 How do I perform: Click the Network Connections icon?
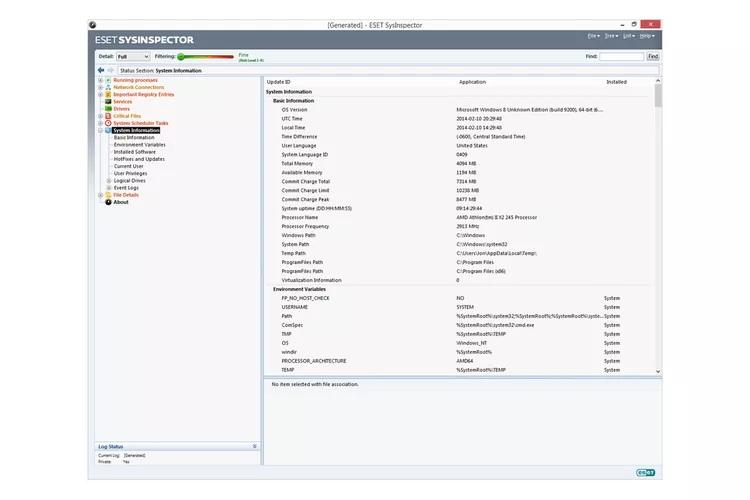(108, 87)
